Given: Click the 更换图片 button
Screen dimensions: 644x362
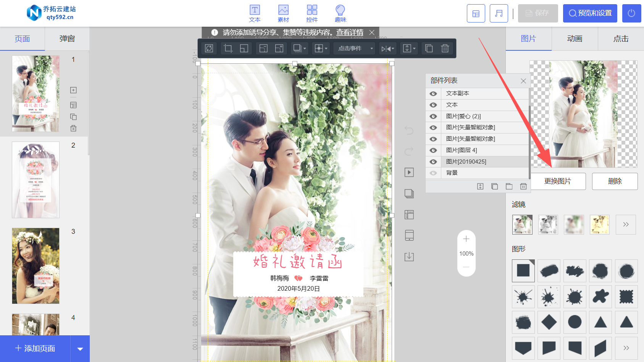Looking at the screenshot, I should [558, 181].
